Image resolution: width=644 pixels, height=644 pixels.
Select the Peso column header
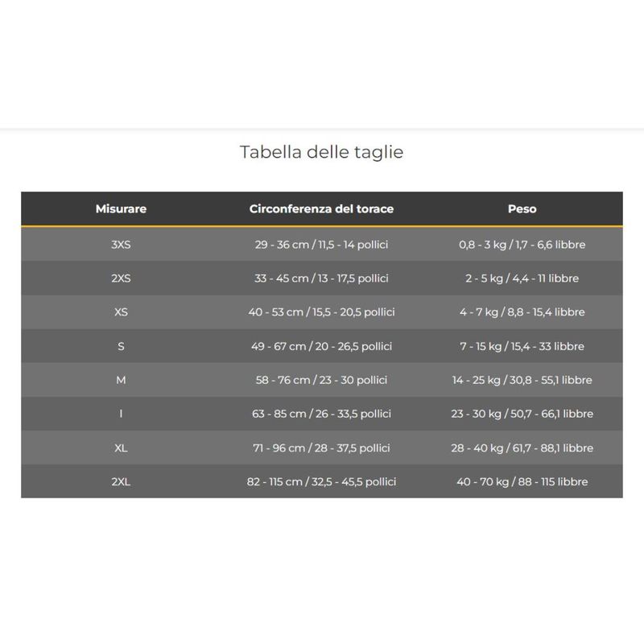click(x=522, y=209)
